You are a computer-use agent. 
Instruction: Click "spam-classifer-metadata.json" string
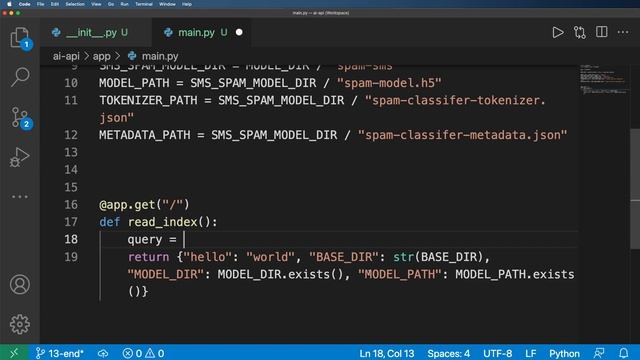462,135
